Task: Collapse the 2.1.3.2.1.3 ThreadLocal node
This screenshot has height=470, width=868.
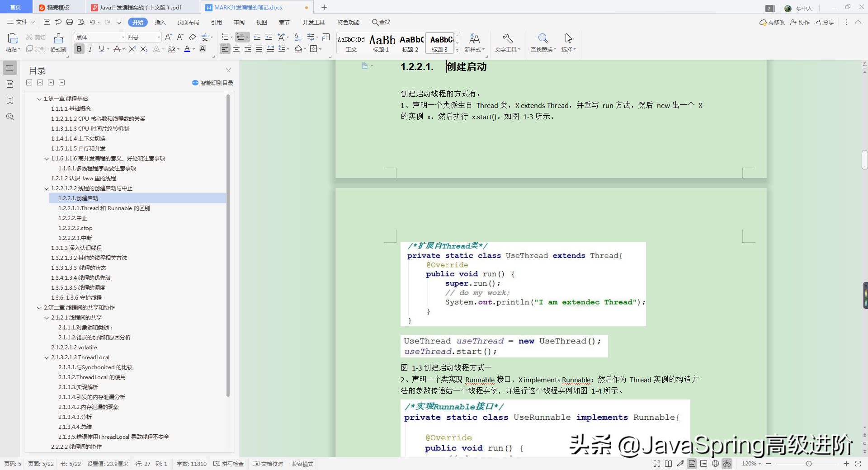Action: coord(47,357)
